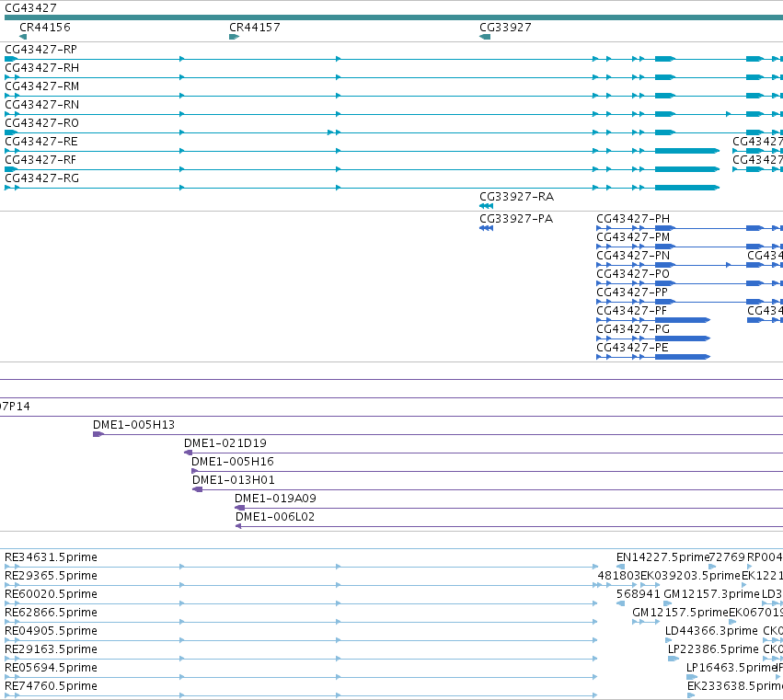783x700 pixels.
Task: Click the CG33927-RA transcript arrows glyph
Action: point(487,206)
